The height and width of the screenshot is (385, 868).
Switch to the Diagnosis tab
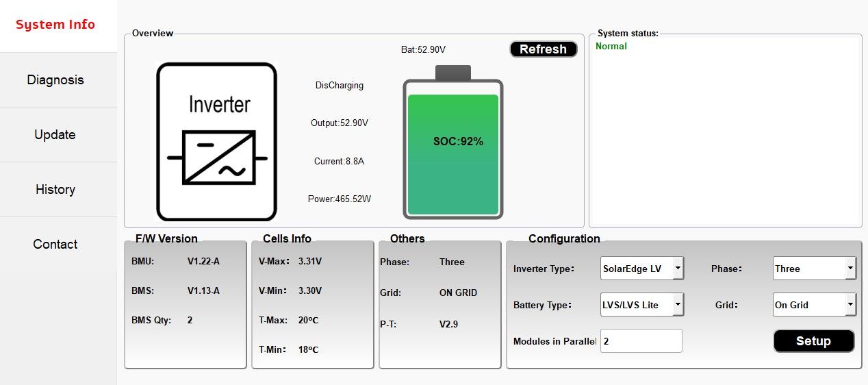[x=55, y=79]
